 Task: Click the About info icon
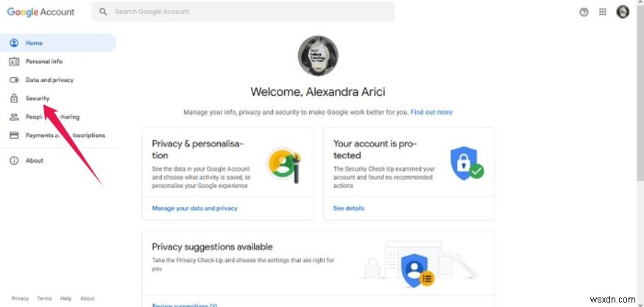point(14,160)
